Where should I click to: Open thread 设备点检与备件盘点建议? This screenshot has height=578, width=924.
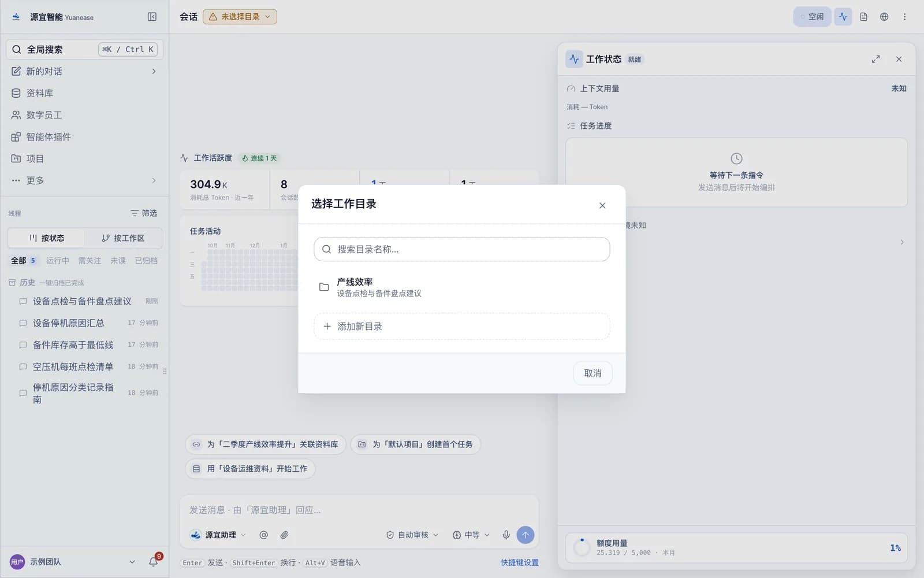click(x=88, y=301)
